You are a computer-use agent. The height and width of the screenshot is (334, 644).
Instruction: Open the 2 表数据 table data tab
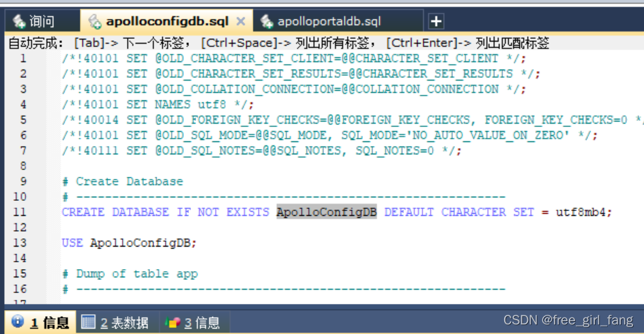click(x=117, y=322)
